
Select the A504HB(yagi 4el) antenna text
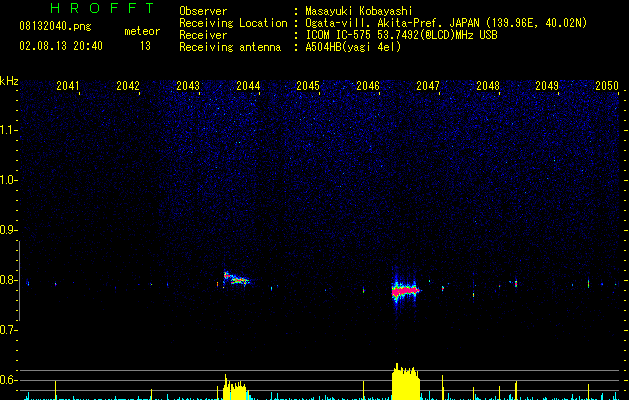tap(353, 47)
